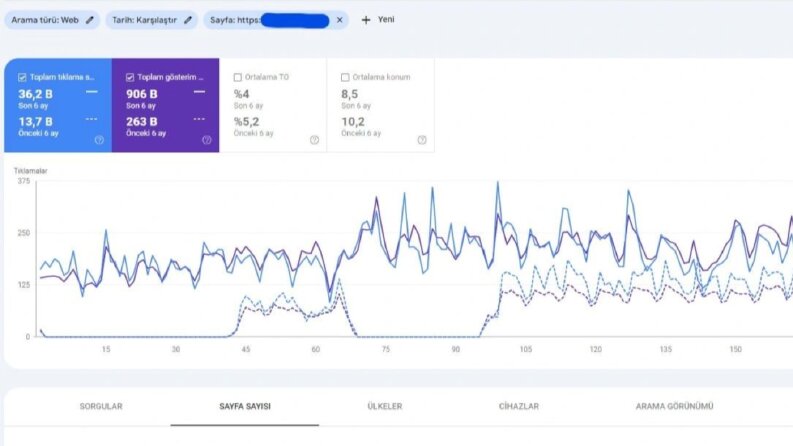The width and height of the screenshot is (793, 446).
Task: Click the 60 x-axis day label
Action: (316, 349)
